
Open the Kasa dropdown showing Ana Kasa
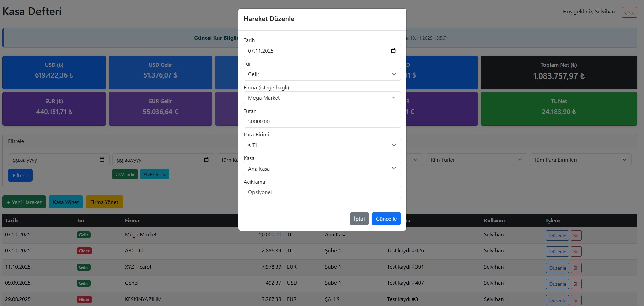pyautogui.click(x=322, y=169)
